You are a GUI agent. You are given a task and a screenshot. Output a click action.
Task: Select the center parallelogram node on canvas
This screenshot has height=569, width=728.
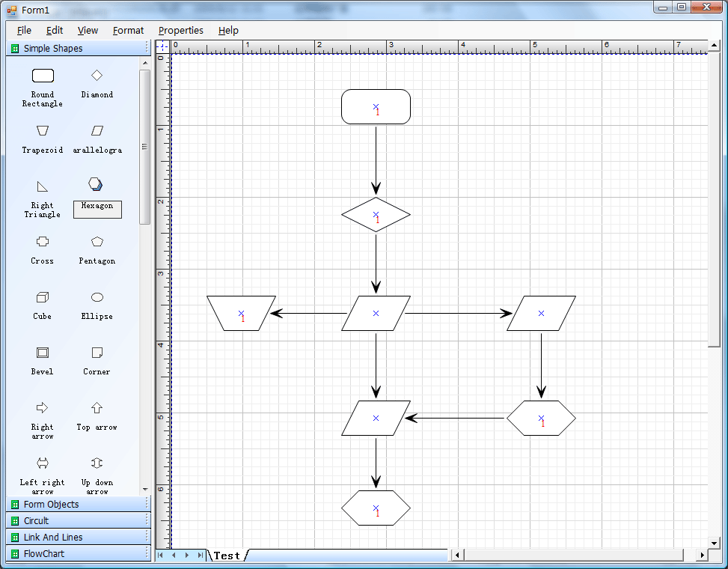pos(376,314)
